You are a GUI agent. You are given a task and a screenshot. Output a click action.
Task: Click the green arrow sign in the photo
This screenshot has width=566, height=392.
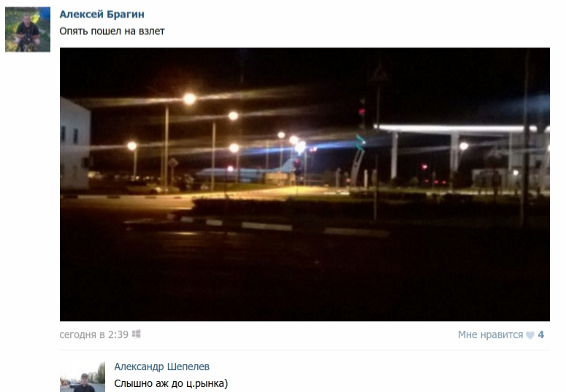click(x=360, y=142)
